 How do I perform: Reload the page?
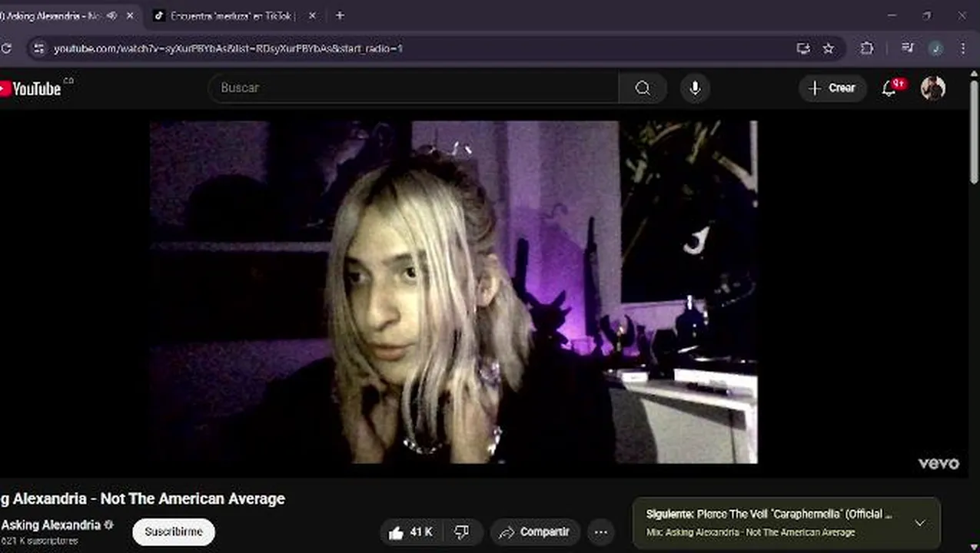[x=6, y=48]
